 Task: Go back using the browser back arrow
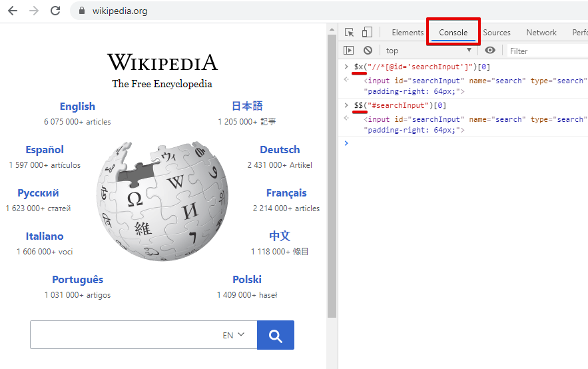pyautogui.click(x=13, y=11)
